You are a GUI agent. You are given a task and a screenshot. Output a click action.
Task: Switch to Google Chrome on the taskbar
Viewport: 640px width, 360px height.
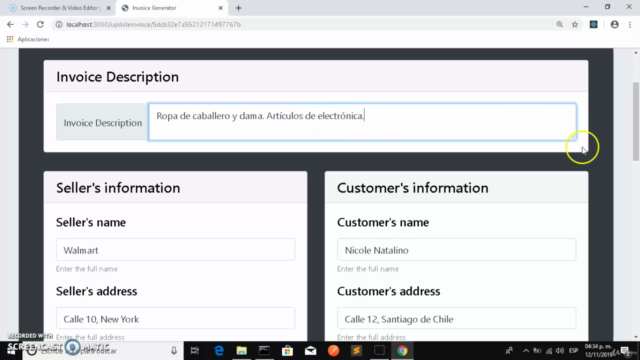pos(402,351)
